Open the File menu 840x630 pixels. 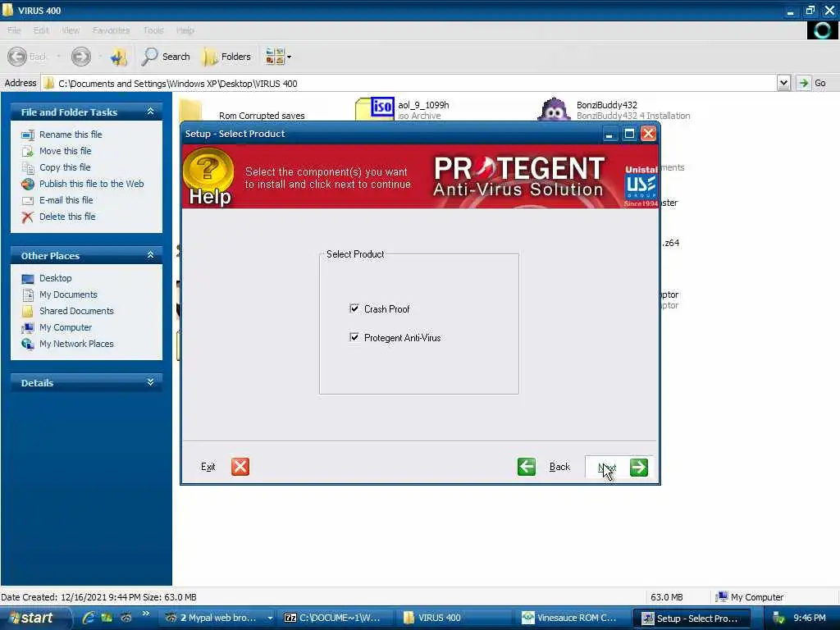click(14, 30)
